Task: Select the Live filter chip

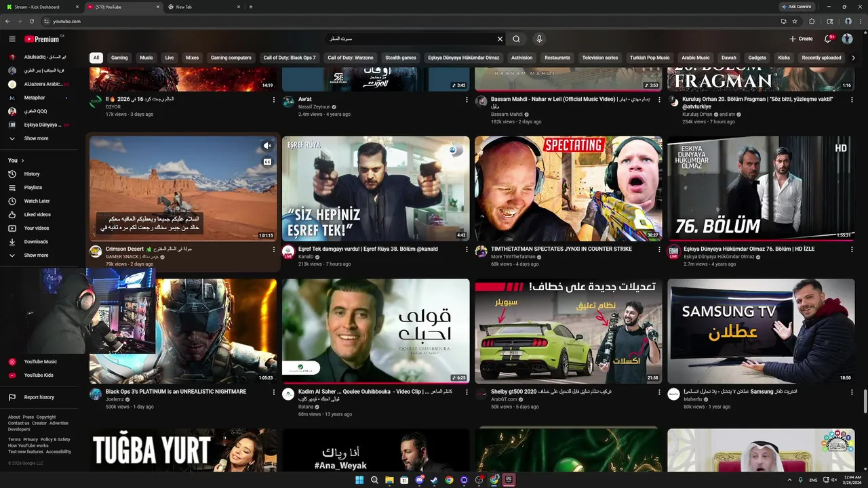Action: pyautogui.click(x=170, y=58)
